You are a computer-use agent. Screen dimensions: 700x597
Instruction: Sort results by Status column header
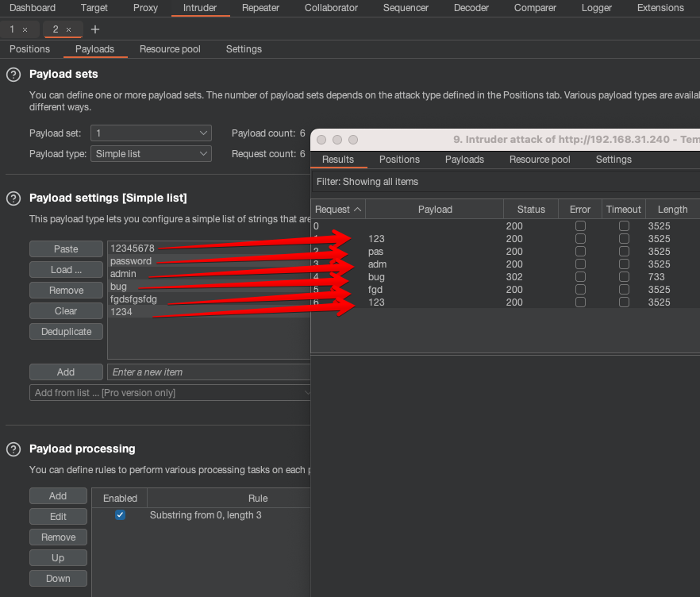click(x=531, y=210)
